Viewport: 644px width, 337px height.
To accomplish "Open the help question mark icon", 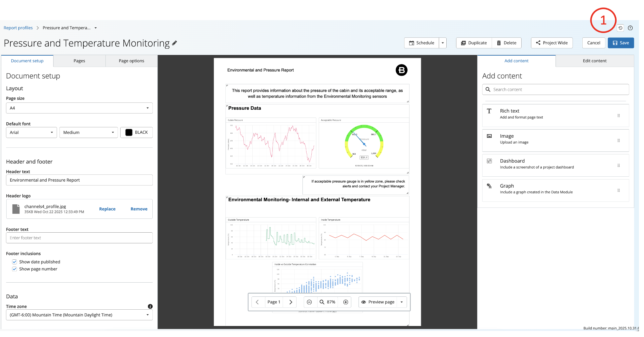I will [x=630, y=28].
